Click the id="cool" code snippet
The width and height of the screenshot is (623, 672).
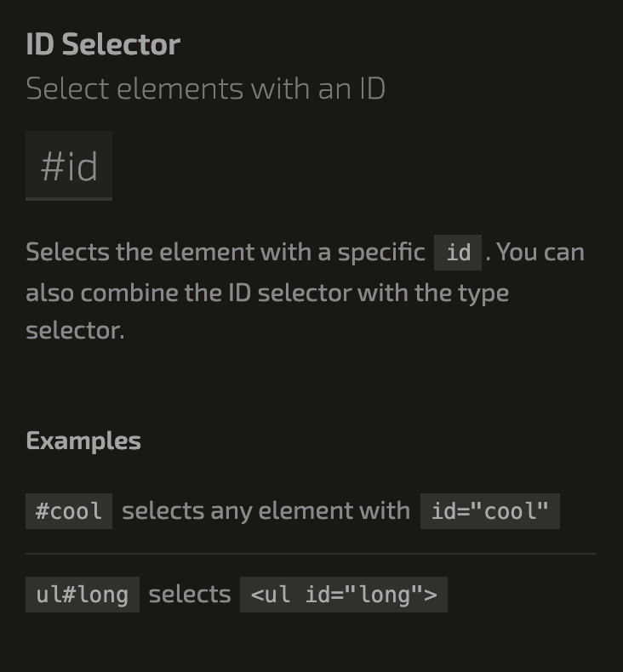coord(489,511)
